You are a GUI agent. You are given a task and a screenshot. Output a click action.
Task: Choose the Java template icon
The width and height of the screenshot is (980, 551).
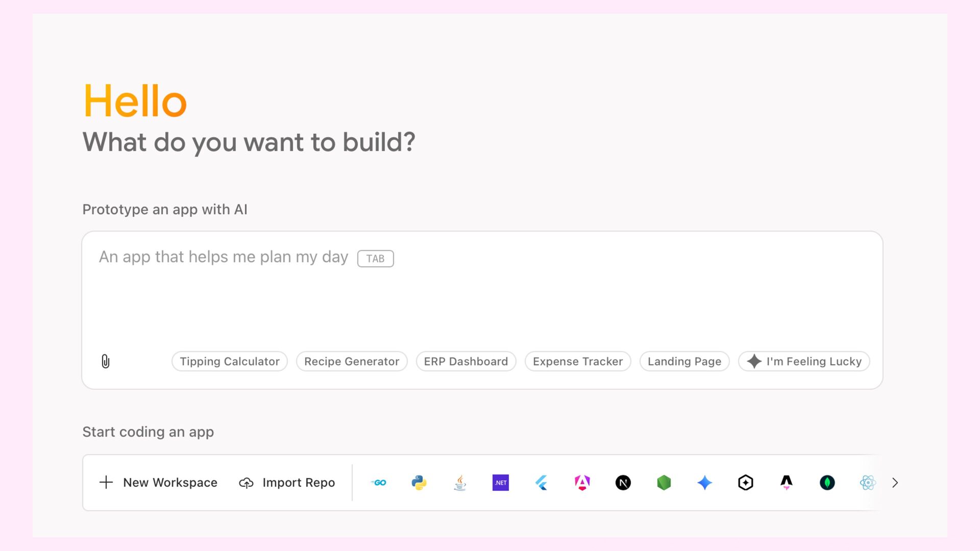coord(460,483)
